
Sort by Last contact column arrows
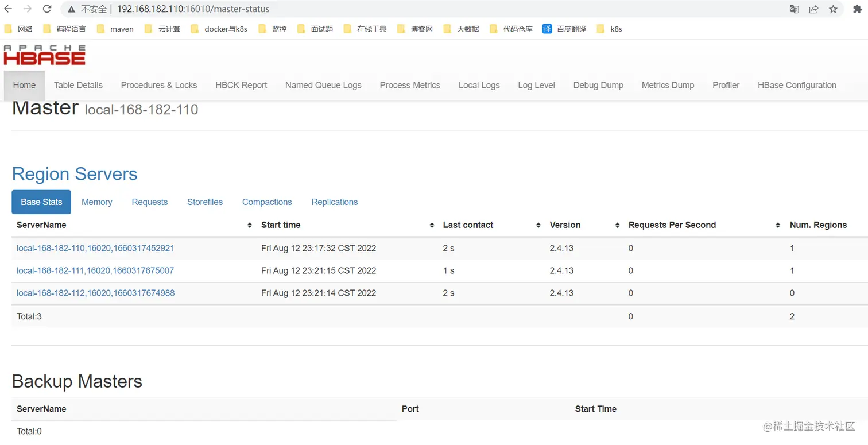coord(538,225)
